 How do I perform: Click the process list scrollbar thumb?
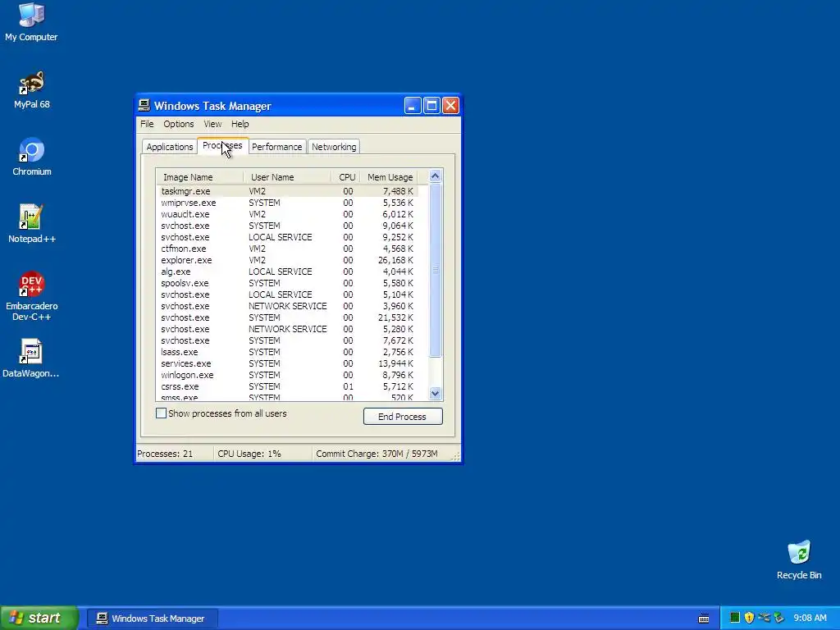coord(435,270)
